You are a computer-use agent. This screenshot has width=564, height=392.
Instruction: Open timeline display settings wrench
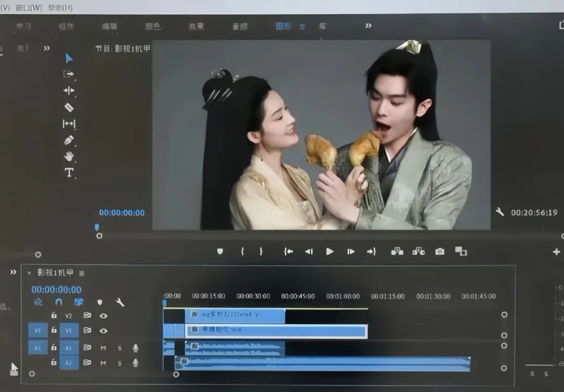[x=120, y=302]
